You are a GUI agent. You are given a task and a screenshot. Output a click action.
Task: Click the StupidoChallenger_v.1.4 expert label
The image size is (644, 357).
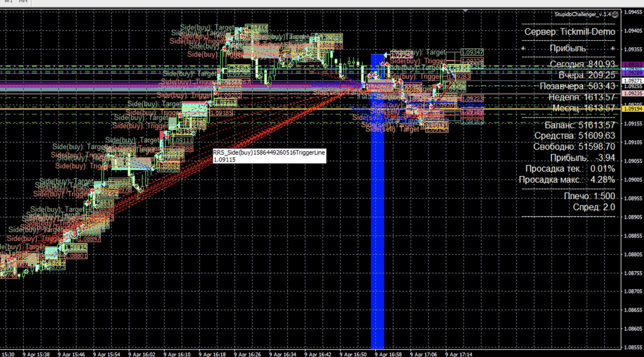point(583,14)
